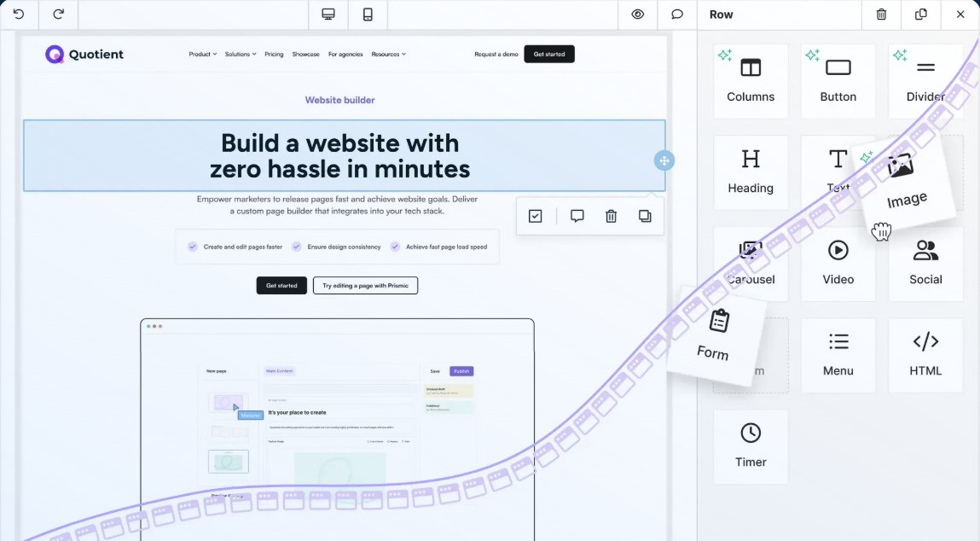Undo the last change
The width and height of the screenshot is (980, 541).
(19, 15)
